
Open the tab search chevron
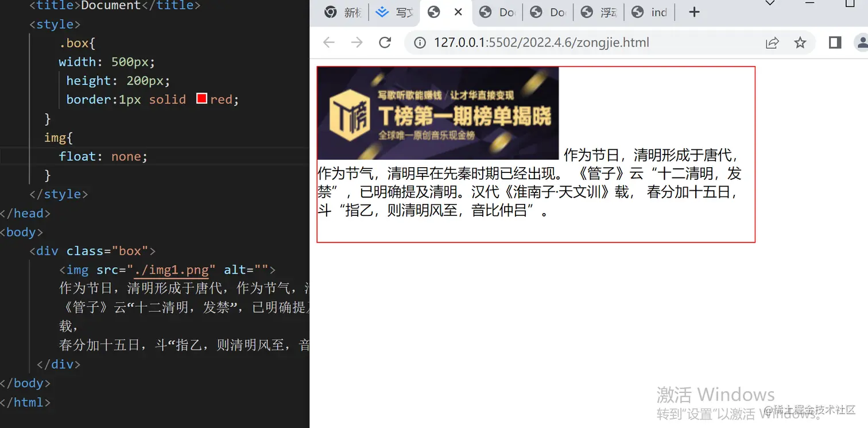pyautogui.click(x=770, y=3)
